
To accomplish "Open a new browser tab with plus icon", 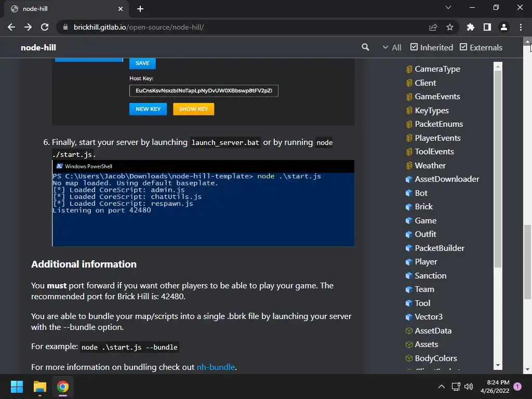I will click(x=140, y=9).
